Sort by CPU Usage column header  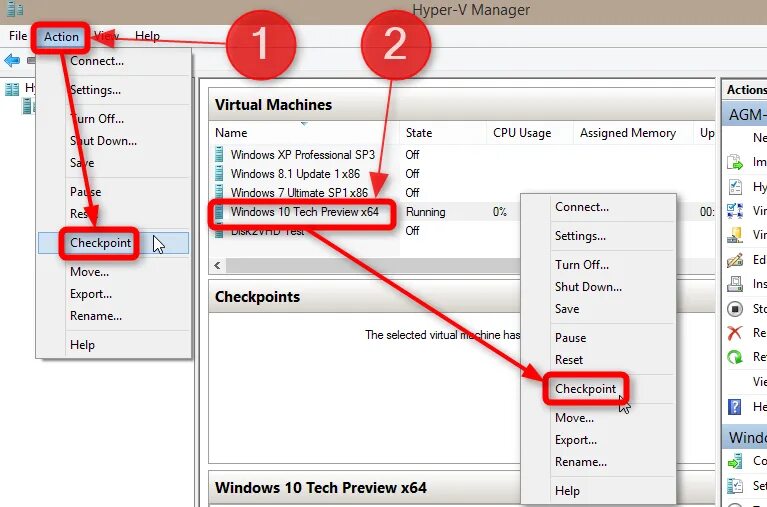[x=529, y=133]
